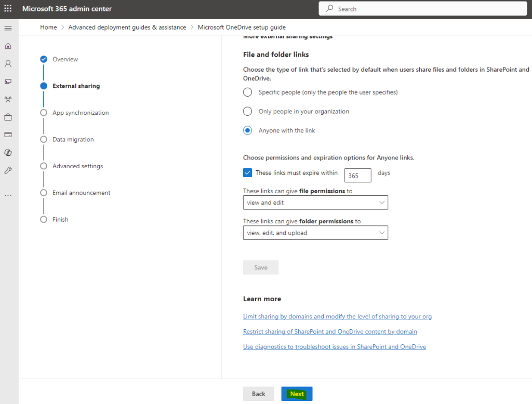Click the 'File and folder links' heading

(276, 55)
